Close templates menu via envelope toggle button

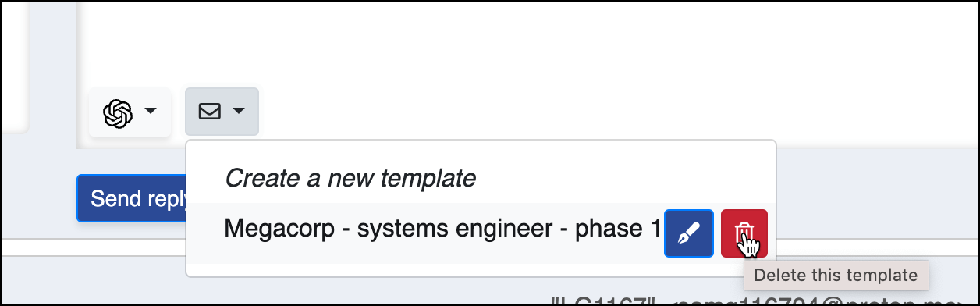click(x=222, y=112)
